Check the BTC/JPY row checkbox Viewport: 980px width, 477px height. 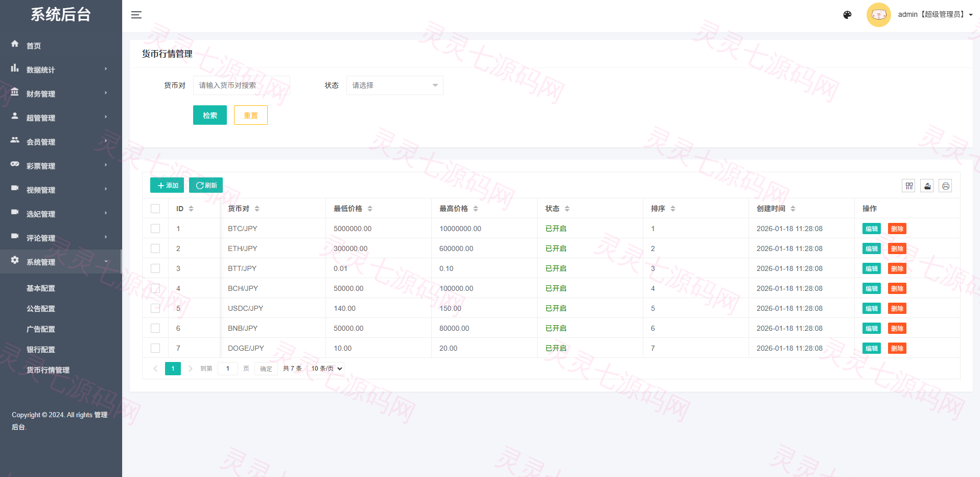155,229
